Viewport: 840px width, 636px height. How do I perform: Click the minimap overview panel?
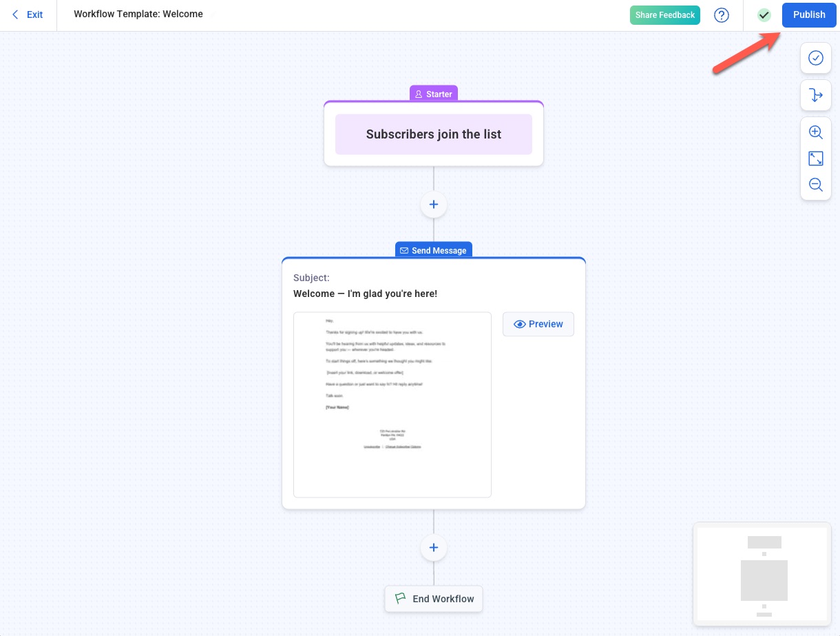coord(762,574)
